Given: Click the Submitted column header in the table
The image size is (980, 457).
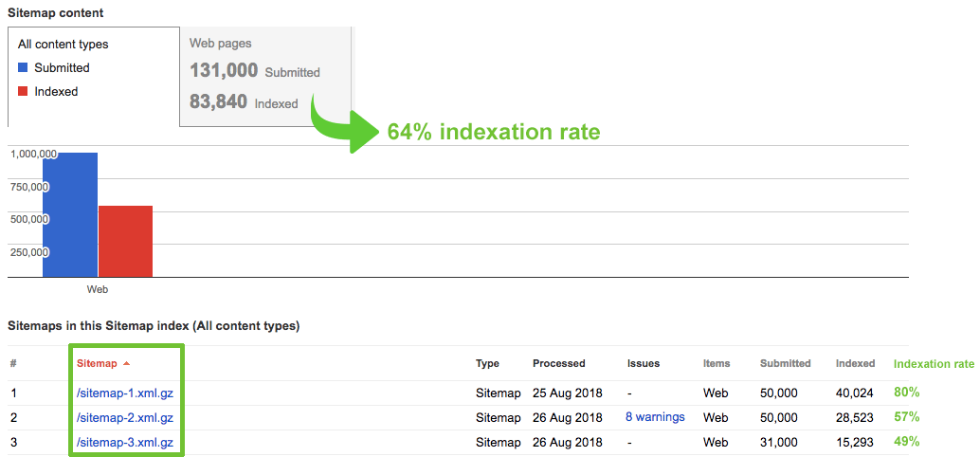Looking at the screenshot, I should [x=785, y=363].
